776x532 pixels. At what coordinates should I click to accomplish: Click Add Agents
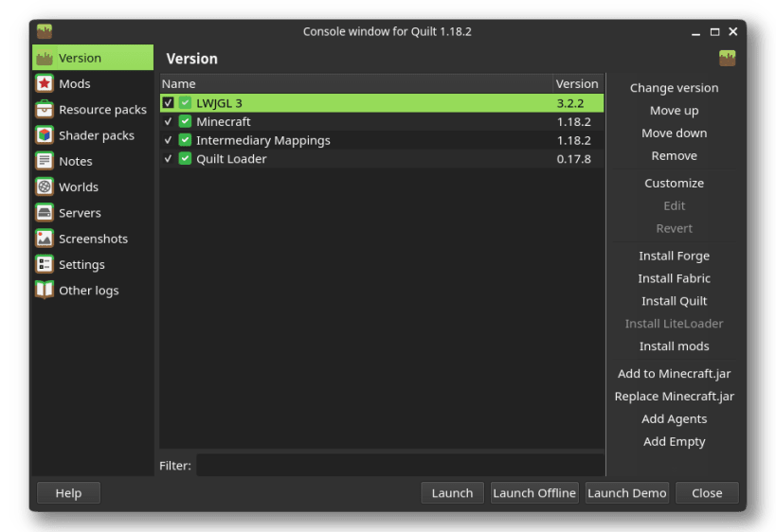tap(674, 419)
